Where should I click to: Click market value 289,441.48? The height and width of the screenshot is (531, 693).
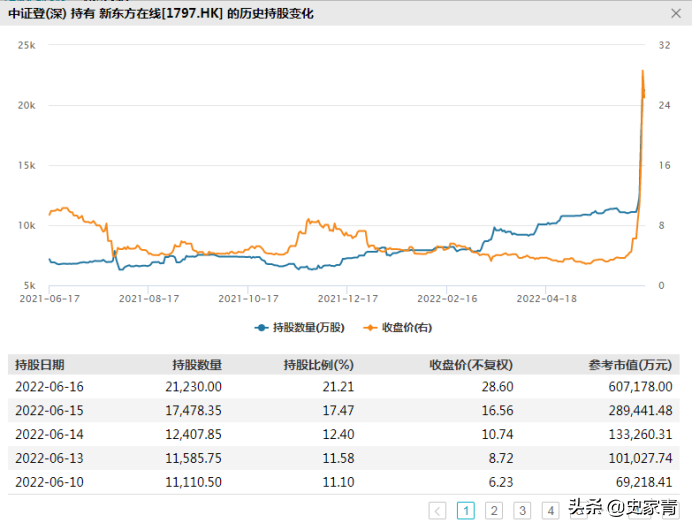tap(641, 411)
